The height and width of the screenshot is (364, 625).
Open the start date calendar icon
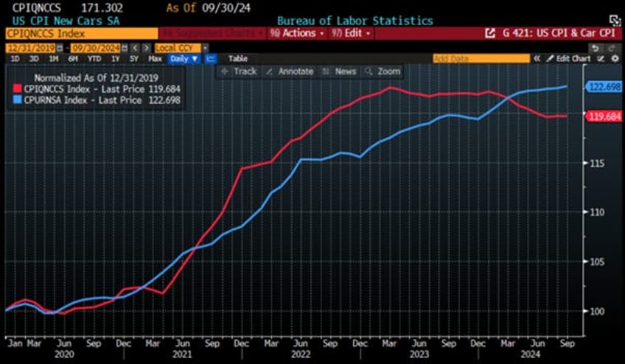tap(60, 48)
